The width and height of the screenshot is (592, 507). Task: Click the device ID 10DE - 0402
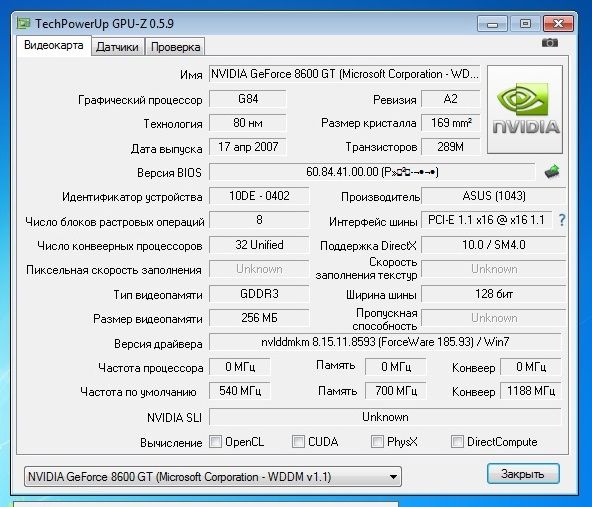click(259, 196)
